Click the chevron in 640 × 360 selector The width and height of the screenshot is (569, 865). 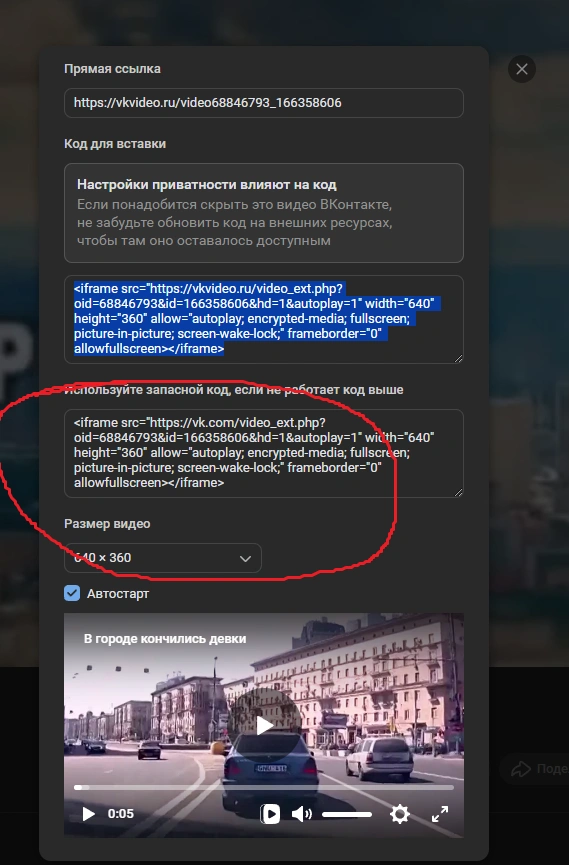click(246, 558)
